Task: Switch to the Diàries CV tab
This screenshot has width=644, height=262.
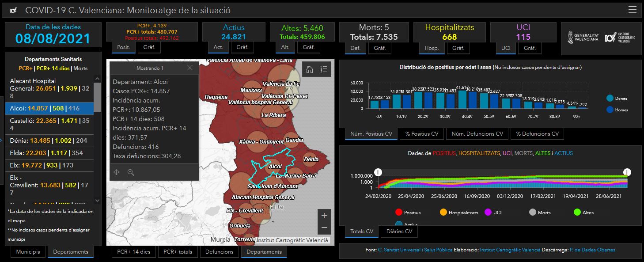Action: click(399, 232)
